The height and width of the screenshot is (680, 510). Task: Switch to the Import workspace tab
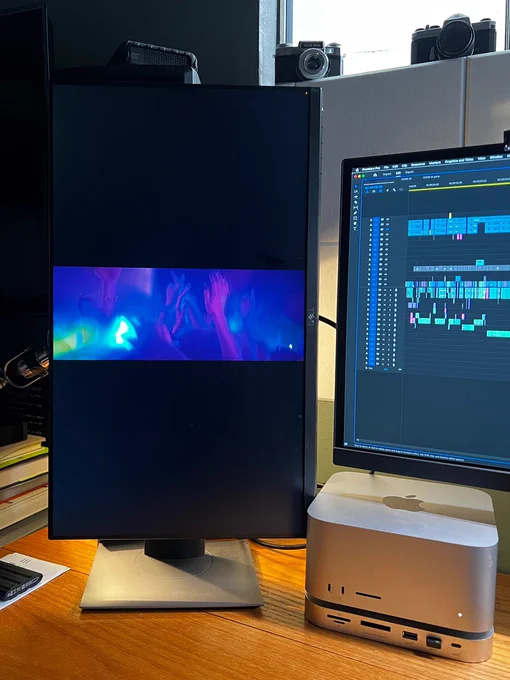tap(387, 174)
